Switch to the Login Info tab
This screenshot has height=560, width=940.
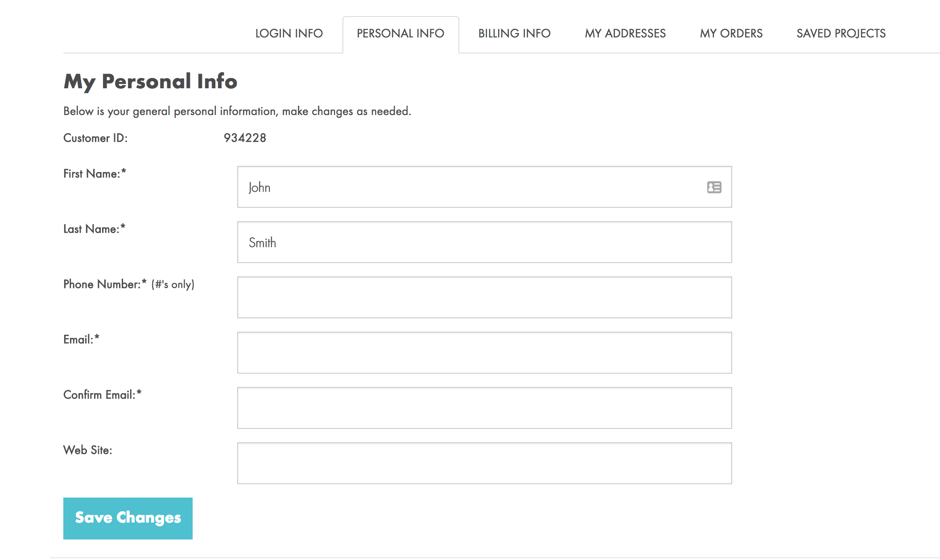pyautogui.click(x=289, y=33)
